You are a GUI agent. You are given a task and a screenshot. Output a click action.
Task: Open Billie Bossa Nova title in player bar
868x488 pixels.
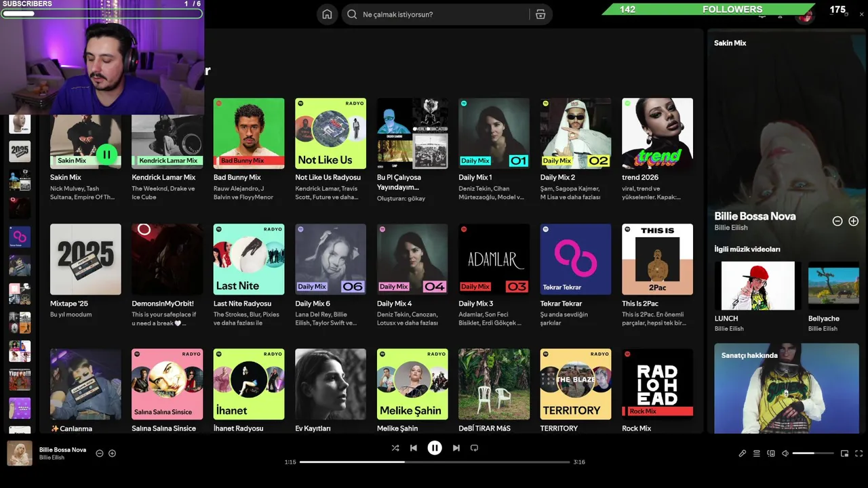pyautogui.click(x=62, y=449)
